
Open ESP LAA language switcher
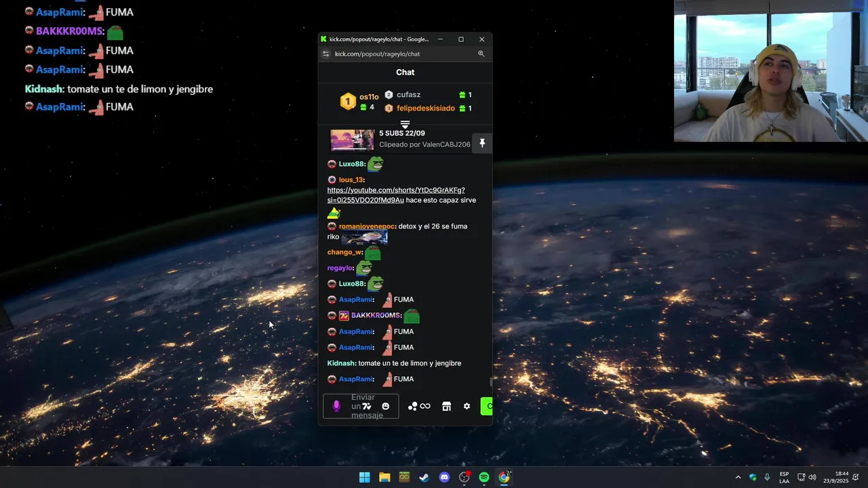[784, 477]
